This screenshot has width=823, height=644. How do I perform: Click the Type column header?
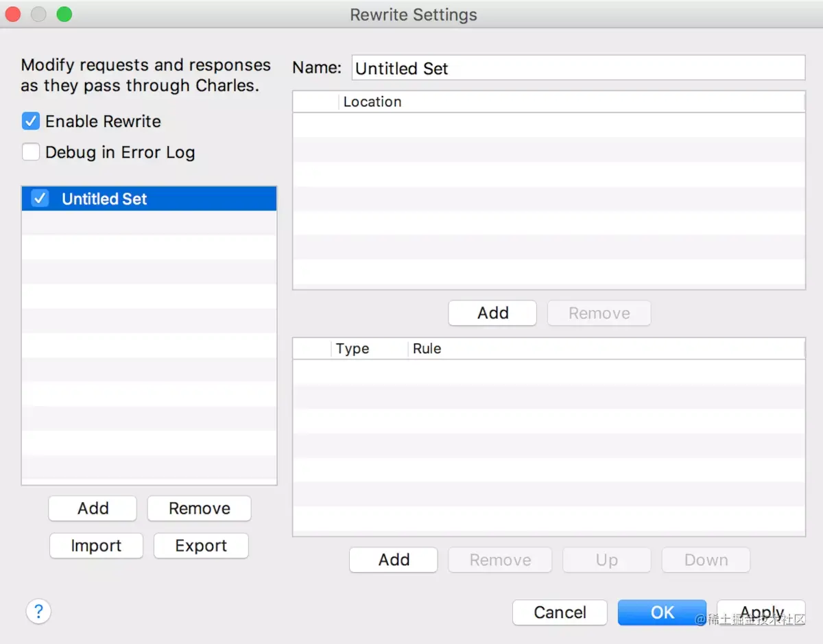coord(370,348)
